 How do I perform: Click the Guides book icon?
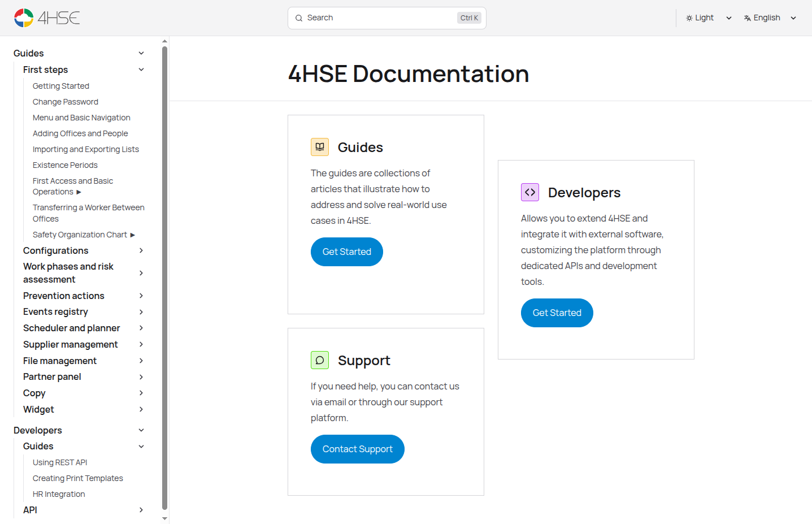click(x=320, y=147)
